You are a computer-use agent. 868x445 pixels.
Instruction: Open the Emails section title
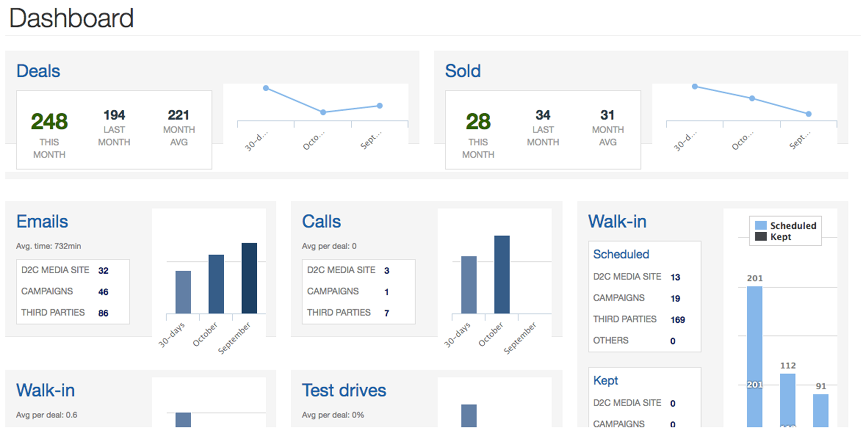pos(42,221)
